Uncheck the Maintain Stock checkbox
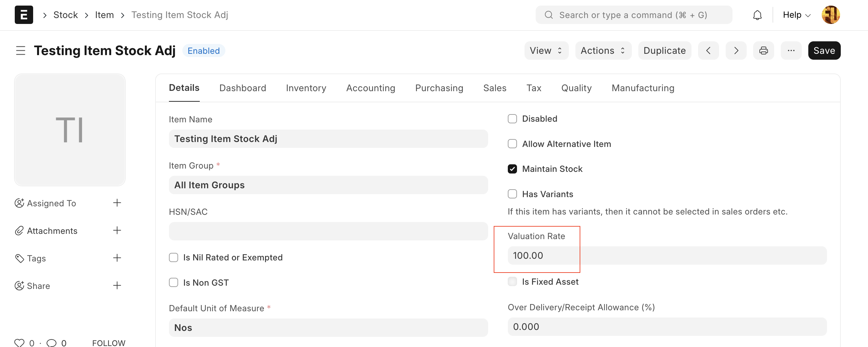This screenshot has width=868, height=347. [512, 169]
